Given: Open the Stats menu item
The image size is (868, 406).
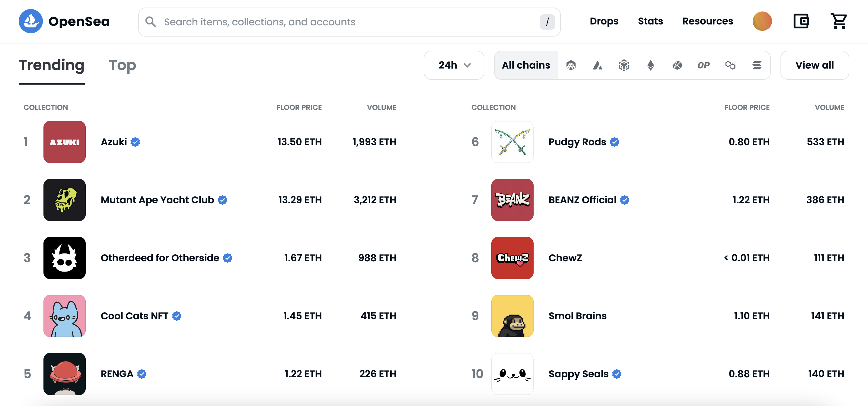Looking at the screenshot, I should coord(650,21).
